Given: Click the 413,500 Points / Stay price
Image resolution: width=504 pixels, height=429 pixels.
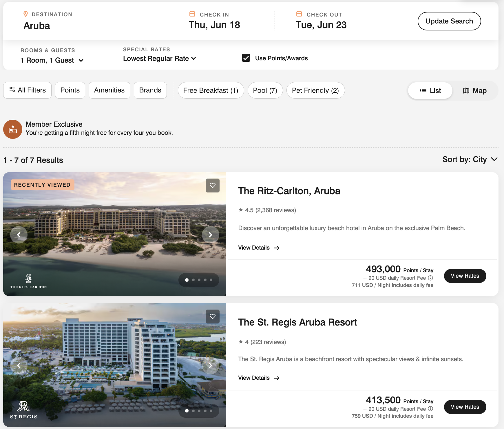Looking at the screenshot, I should tap(400, 400).
